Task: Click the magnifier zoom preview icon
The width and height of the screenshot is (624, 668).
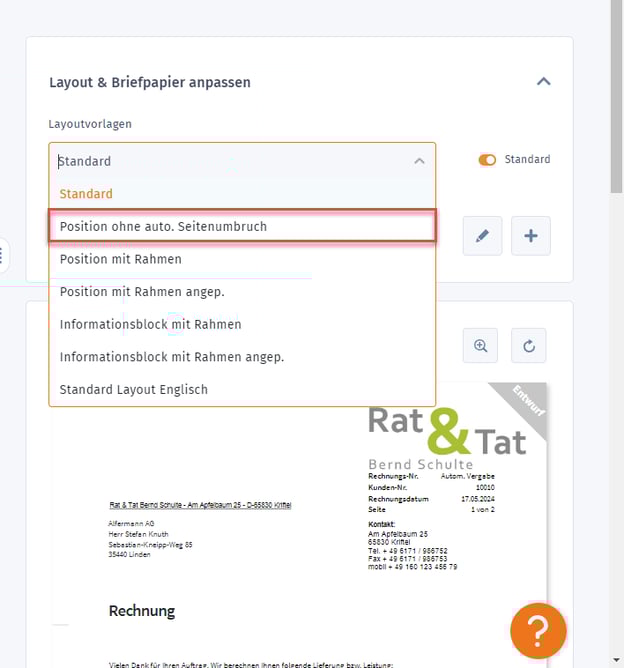Action: click(x=481, y=346)
